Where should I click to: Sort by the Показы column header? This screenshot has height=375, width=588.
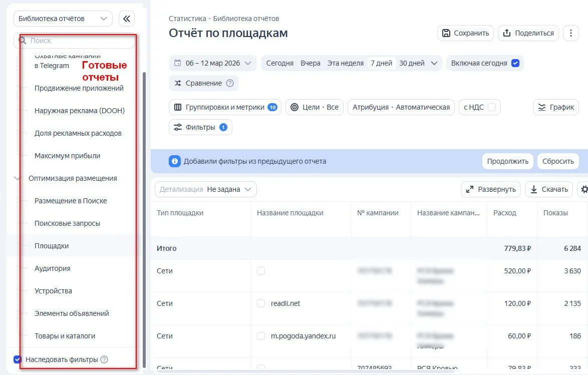coord(555,213)
